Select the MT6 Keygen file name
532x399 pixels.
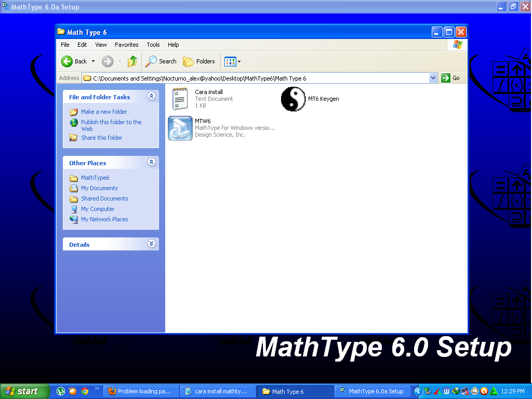tap(323, 99)
